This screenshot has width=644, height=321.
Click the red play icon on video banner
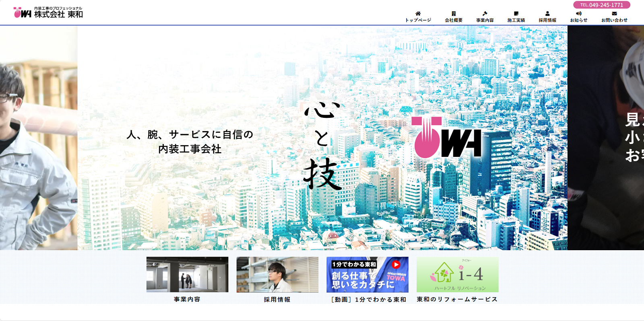(x=396, y=264)
